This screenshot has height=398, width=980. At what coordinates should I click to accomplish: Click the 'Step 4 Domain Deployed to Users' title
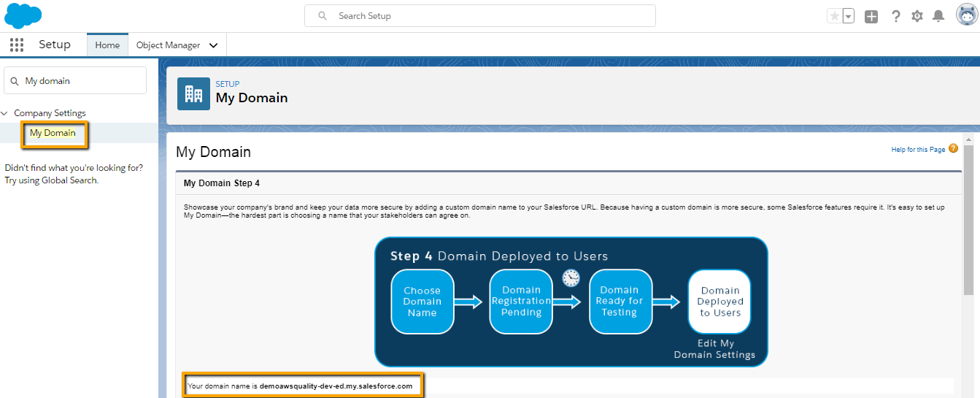499,256
